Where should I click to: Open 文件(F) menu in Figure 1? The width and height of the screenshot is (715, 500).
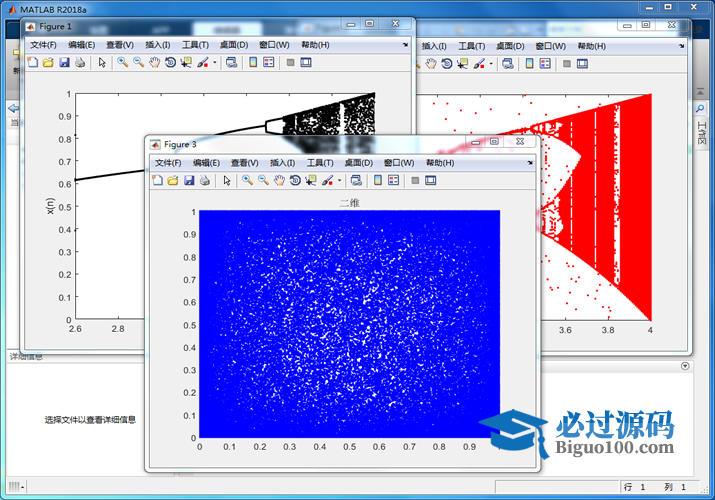[x=43, y=45]
